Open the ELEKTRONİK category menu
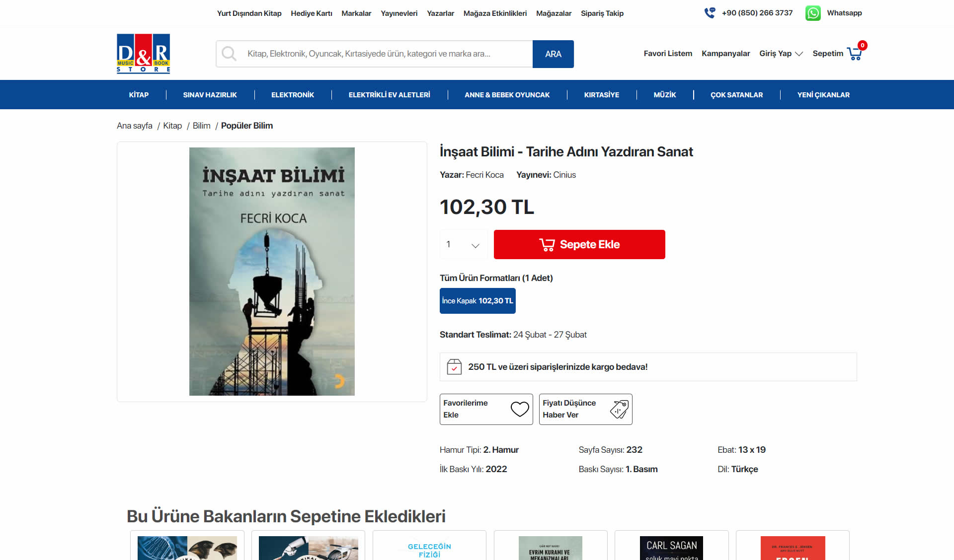The width and height of the screenshot is (954, 560). point(293,95)
